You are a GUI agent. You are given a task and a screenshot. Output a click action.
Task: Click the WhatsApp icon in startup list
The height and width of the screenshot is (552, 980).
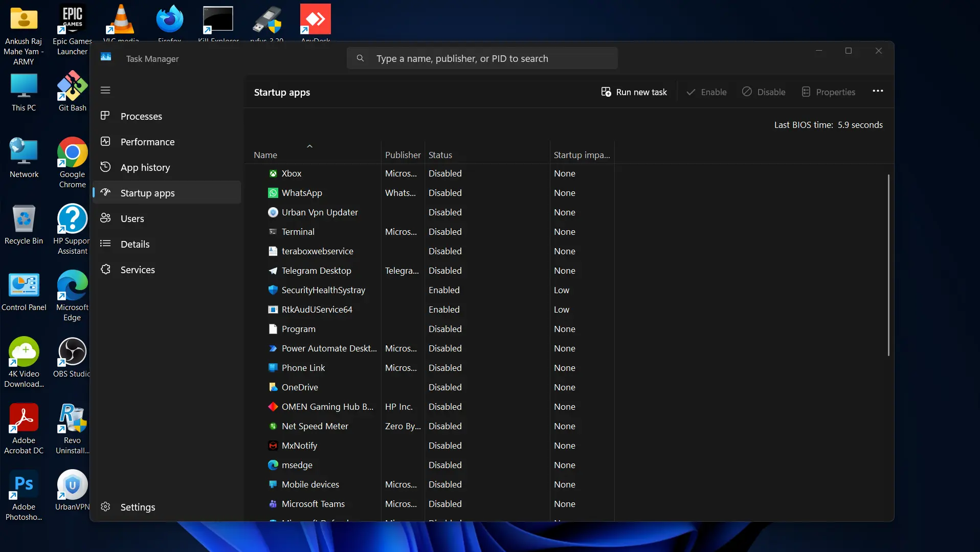(x=273, y=193)
